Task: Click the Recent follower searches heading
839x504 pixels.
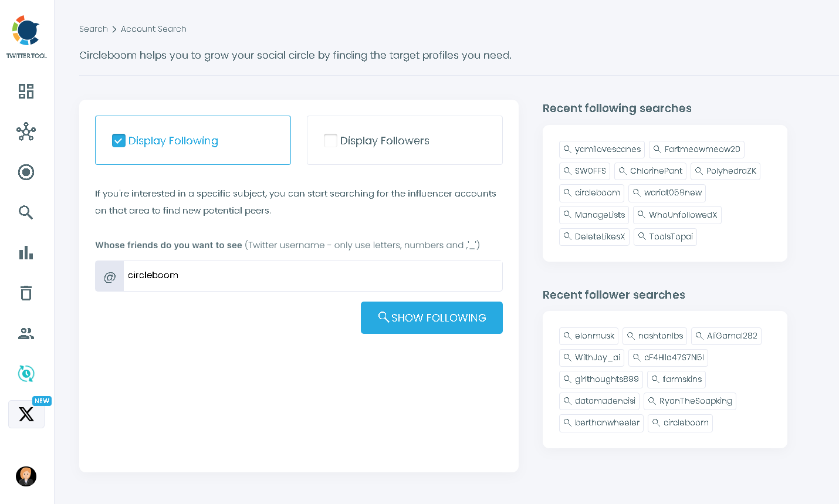Action: (614, 295)
